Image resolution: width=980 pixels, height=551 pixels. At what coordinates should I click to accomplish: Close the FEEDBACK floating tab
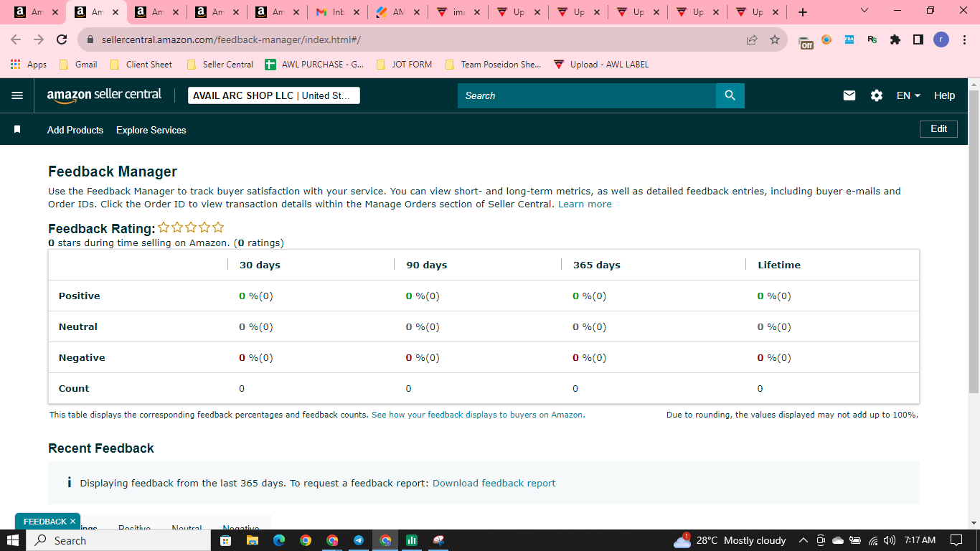[x=72, y=522]
